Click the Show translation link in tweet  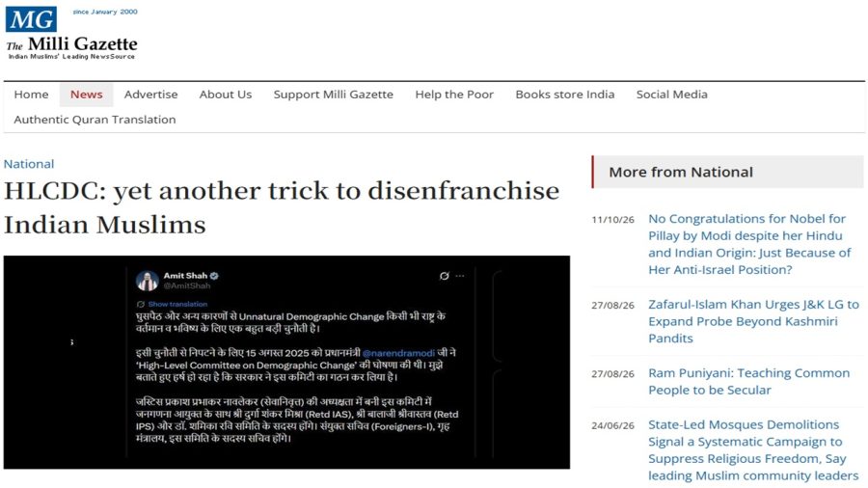click(177, 305)
